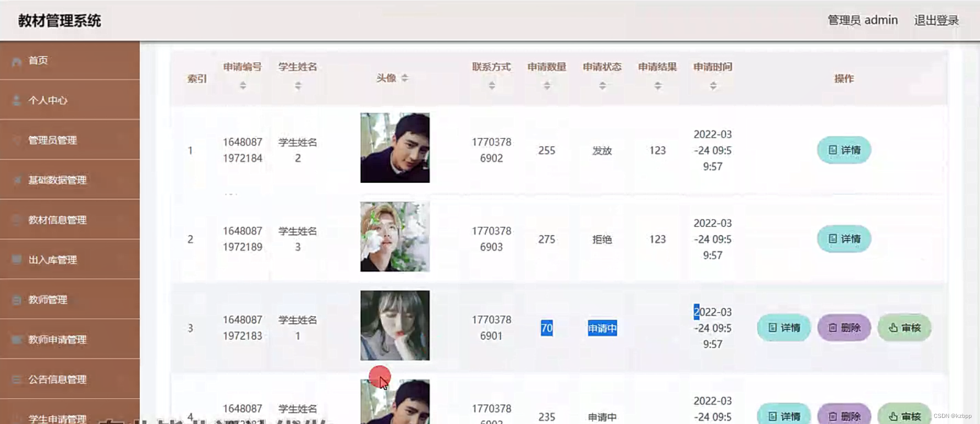Click quantity value 235
The image size is (980, 424).
tap(547, 417)
